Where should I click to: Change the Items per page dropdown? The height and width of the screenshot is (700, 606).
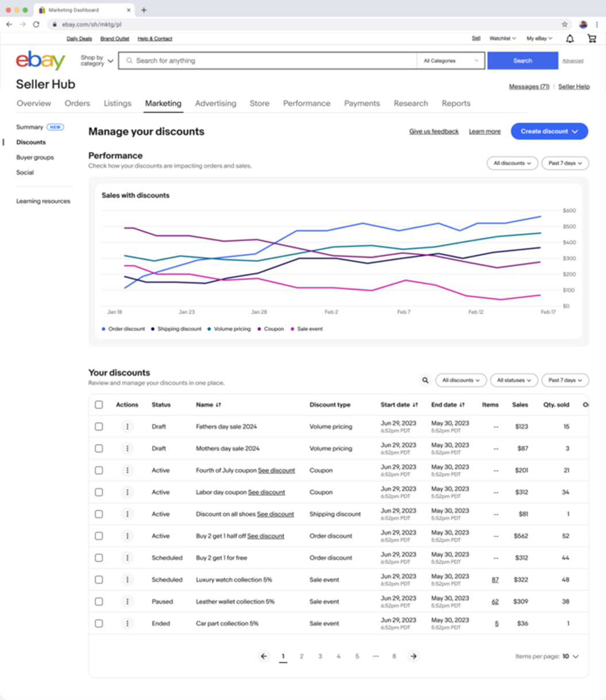click(x=570, y=656)
